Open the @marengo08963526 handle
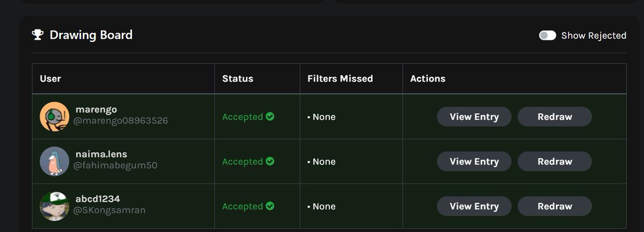The image size is (644, 232). click(121, 121)
